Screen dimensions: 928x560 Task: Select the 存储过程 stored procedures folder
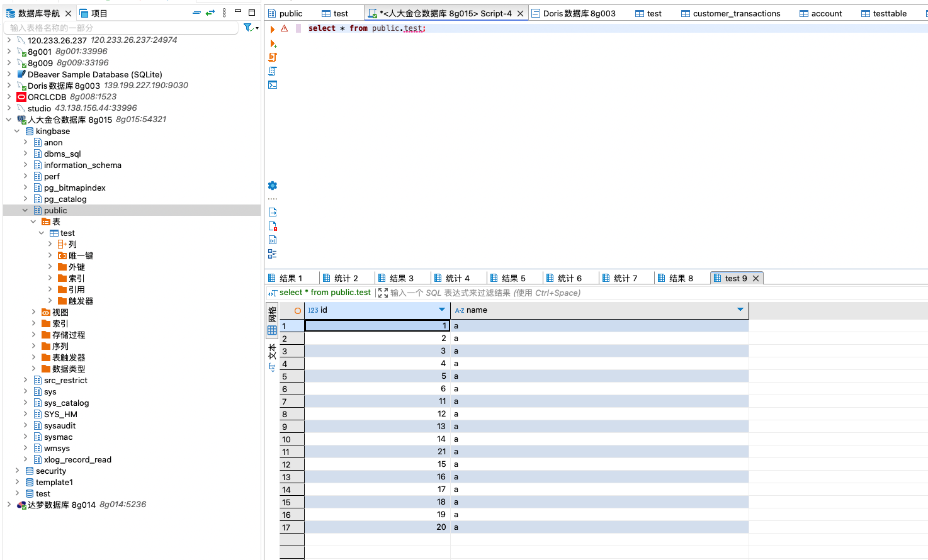tap(69, 335)
